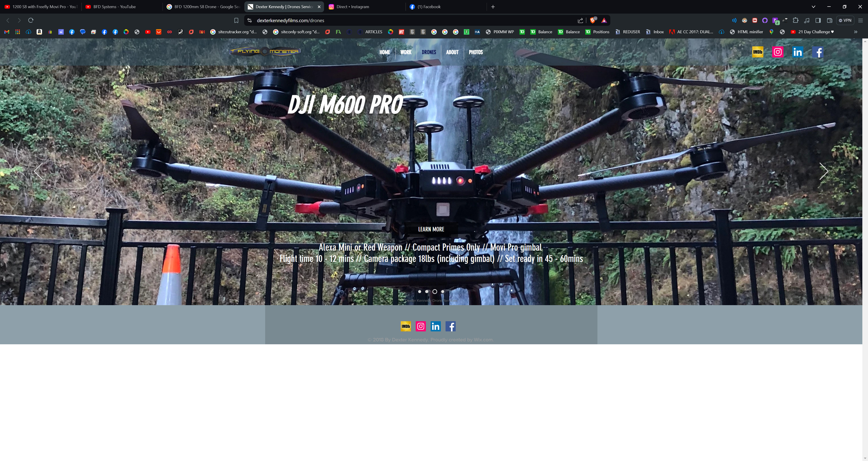
Task: Click the Flying Monster logo
Action: tap(265, 51)
